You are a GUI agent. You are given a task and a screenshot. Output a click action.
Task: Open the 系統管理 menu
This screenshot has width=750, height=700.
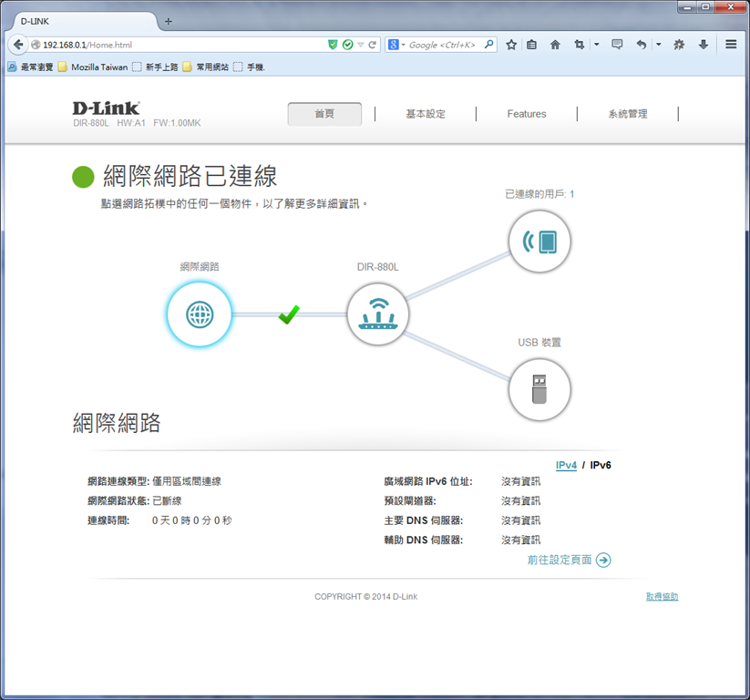(x=628, y=114)
